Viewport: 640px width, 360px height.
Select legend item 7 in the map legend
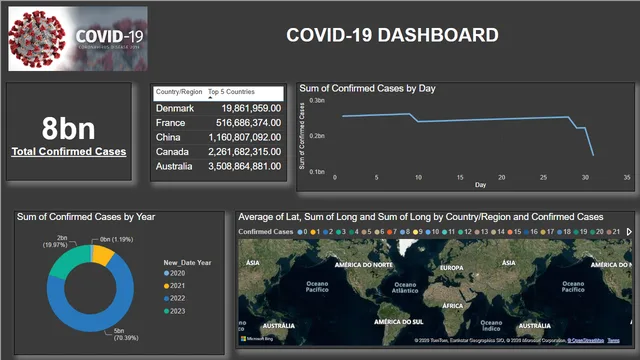[x=392, y=232]
